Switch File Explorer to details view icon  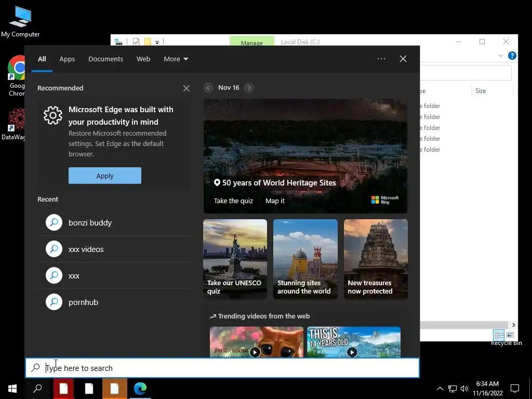(x=499, y=335)
